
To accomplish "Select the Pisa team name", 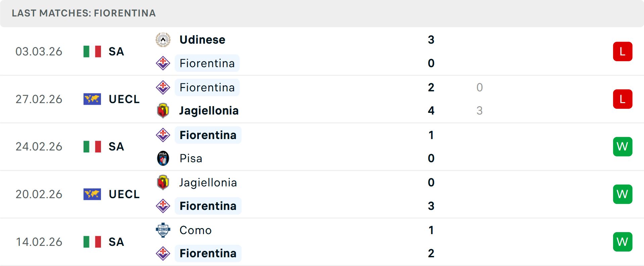I will [191, 158].
